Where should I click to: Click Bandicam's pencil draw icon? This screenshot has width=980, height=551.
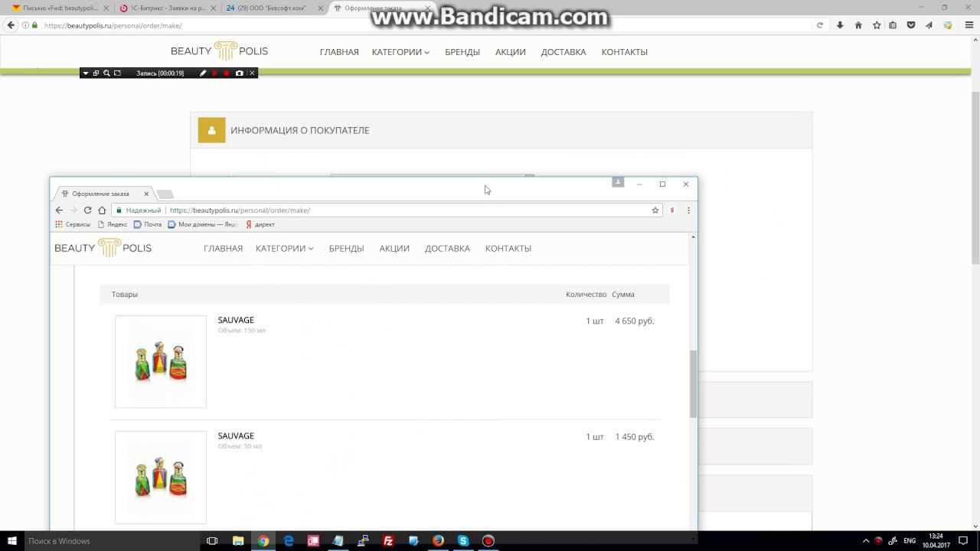tap(203, 73)
